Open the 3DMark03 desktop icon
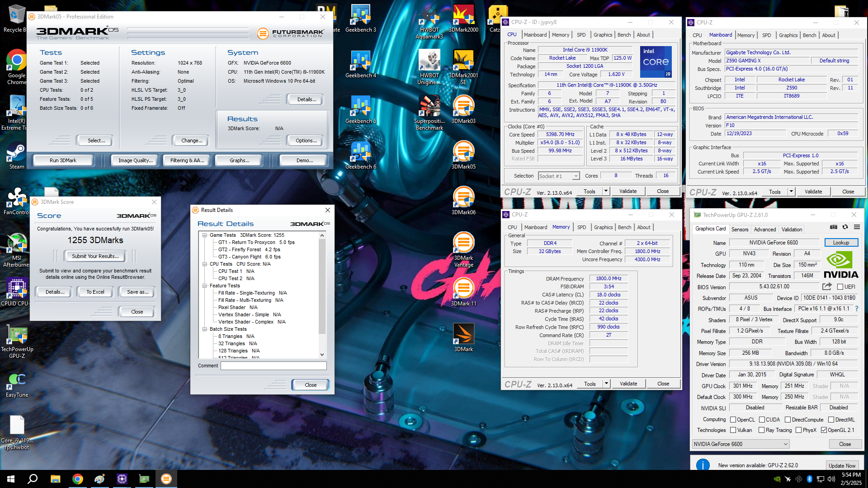 coord(463,110)
